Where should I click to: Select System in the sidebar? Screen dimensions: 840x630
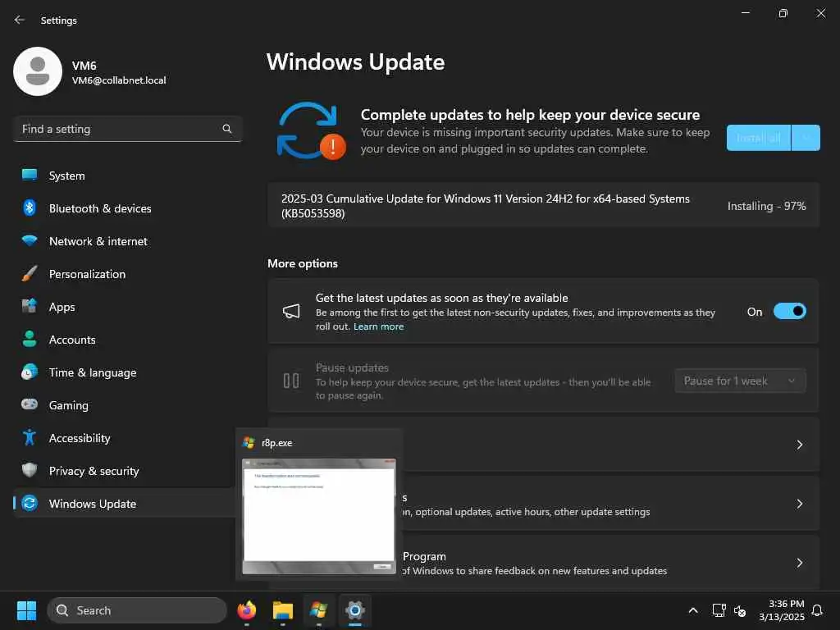pyautogui.click(x=67, y=176)
